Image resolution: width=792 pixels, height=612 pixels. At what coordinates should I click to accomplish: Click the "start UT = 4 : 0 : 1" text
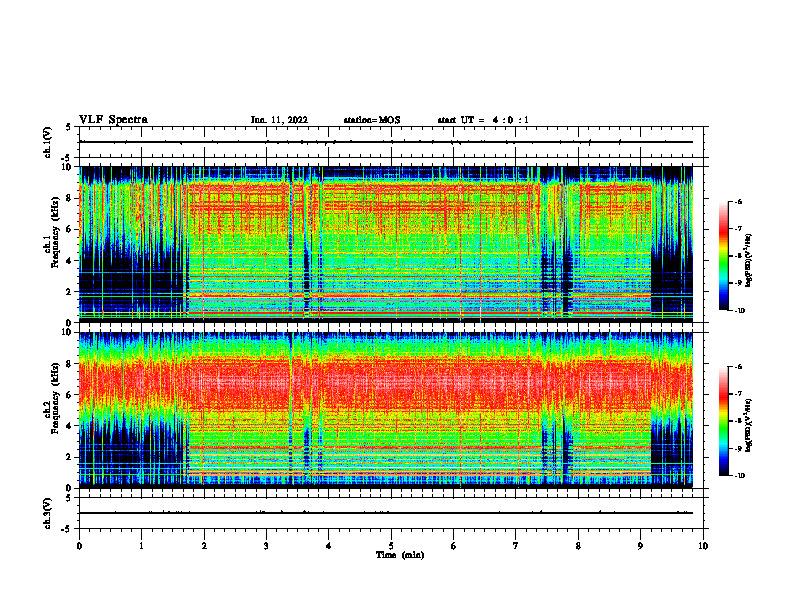[x=483, y=120]
